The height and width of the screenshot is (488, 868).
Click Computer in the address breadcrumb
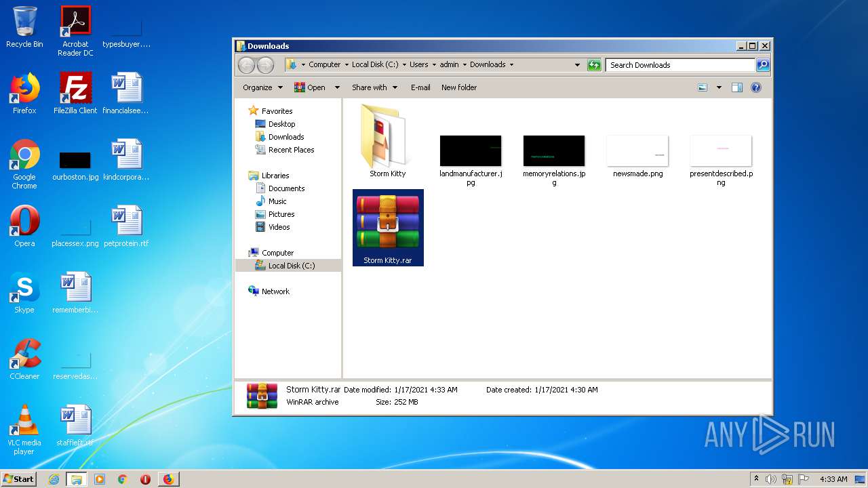[325, 65]
